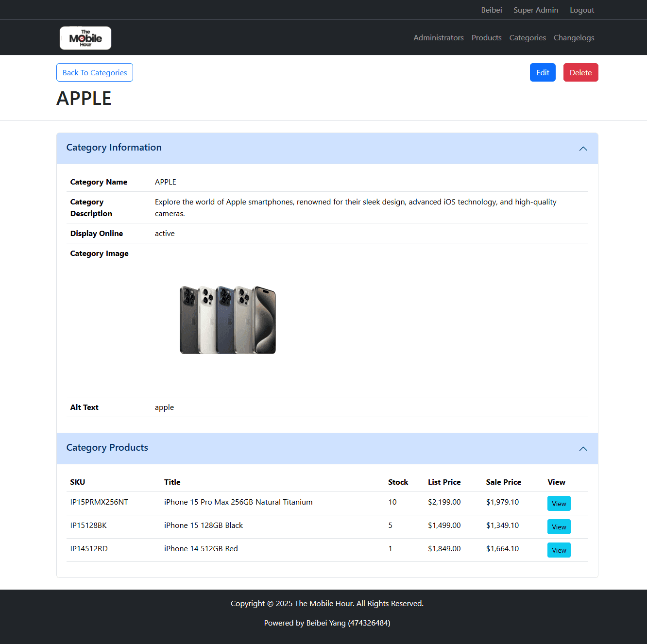647x644 pixels.
Task: Open the Categories nav link
Action: [527, 38]
